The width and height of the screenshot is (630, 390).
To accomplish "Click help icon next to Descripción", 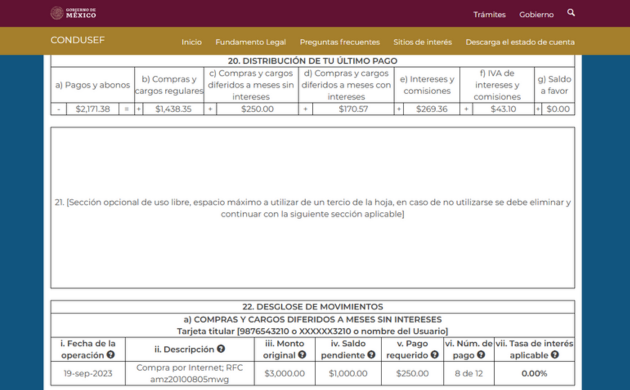I will pos(221,349).
